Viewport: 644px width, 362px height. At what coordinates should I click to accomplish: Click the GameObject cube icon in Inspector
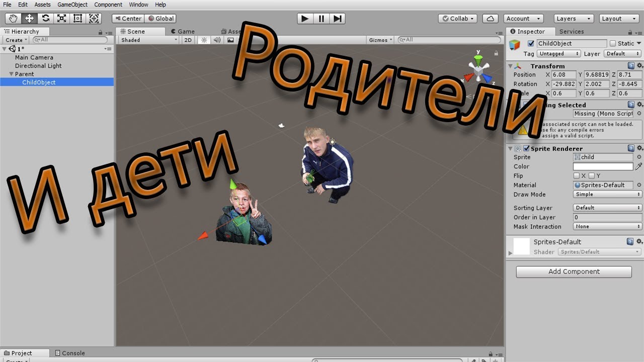(x=514, y=45)
